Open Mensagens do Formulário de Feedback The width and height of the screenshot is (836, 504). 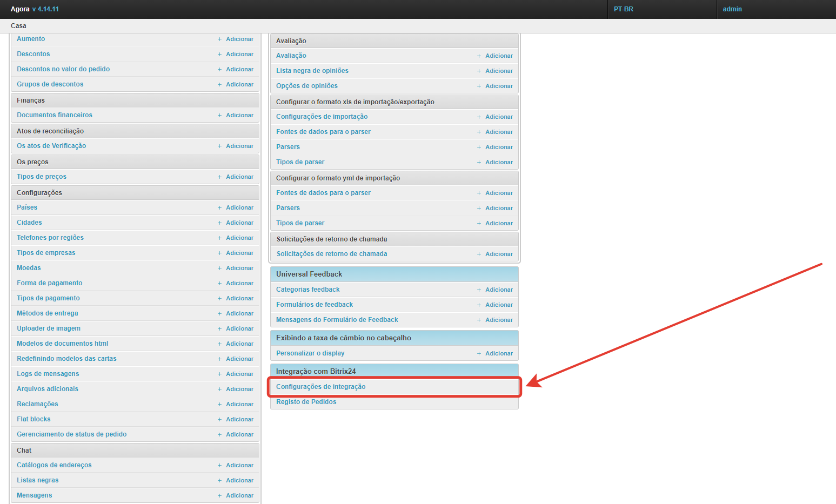click(337, 320)
